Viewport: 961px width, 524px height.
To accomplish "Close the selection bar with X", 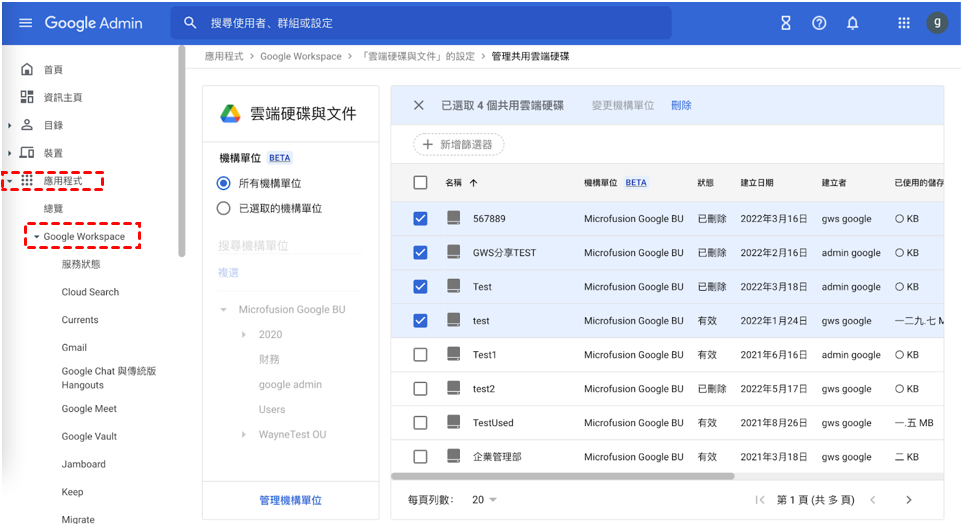I will click(419, 105).
